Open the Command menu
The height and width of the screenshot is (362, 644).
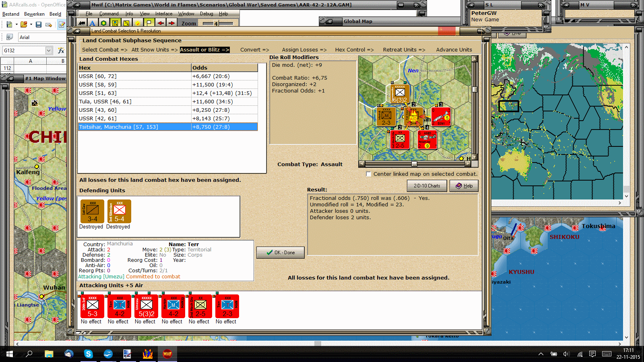[x=109, y=14]
